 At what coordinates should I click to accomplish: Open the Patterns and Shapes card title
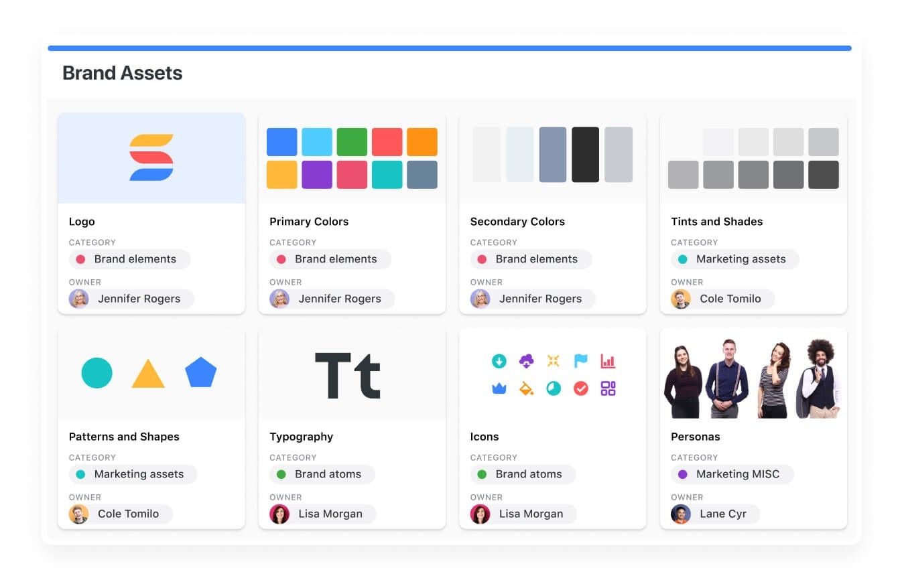tap(124, 437)
